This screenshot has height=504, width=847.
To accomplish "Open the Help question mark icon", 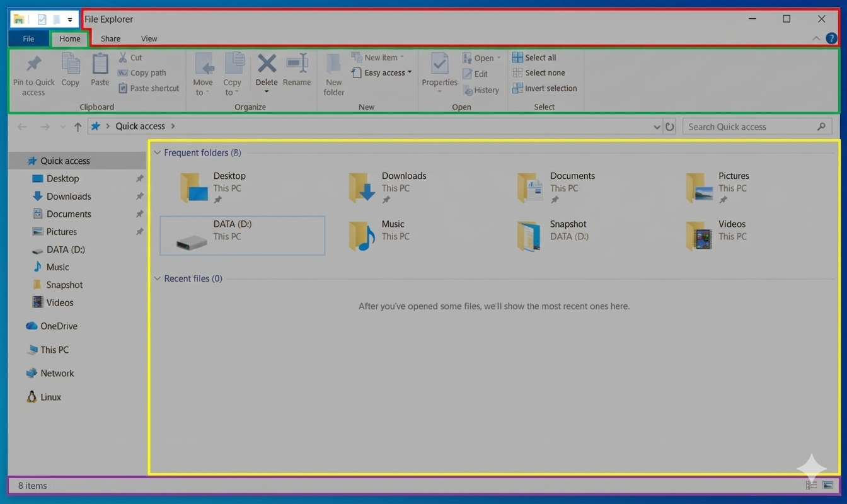I will coord(831,38).
